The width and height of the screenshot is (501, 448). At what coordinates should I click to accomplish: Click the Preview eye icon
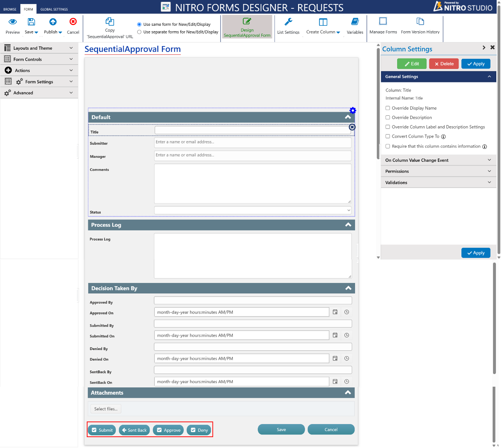tap(13, 22)
